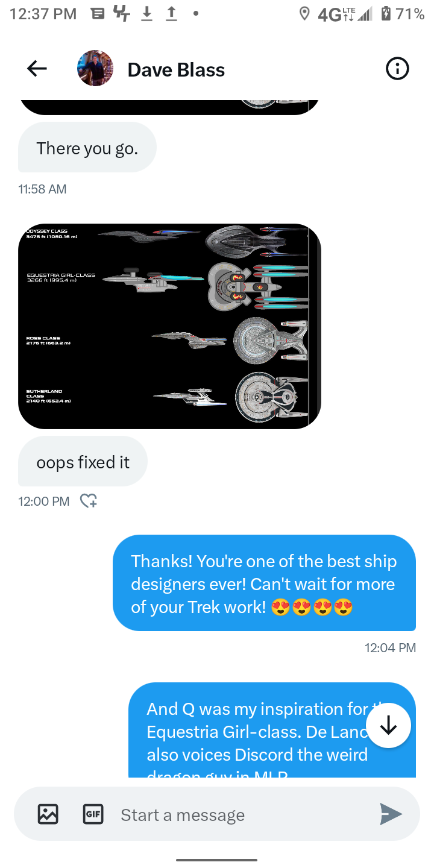This screenshot has width=434, height=868.
Task: Open the GIF picker icon
Action: coord(93,814)
